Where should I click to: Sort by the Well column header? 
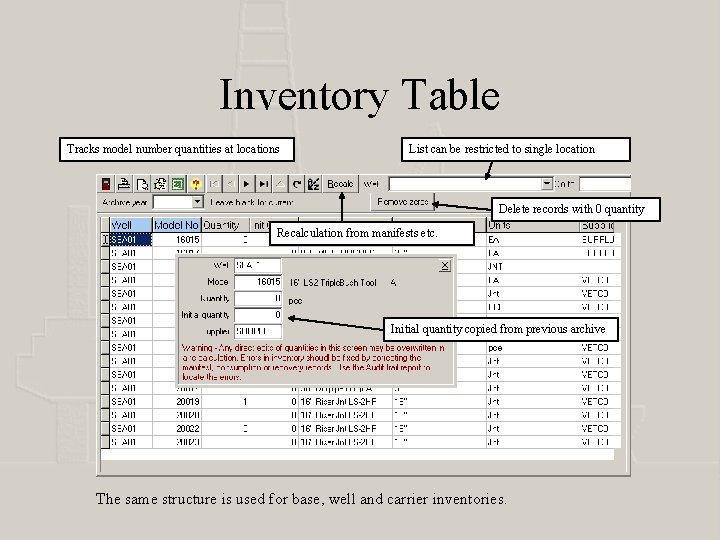pos(131,225)
